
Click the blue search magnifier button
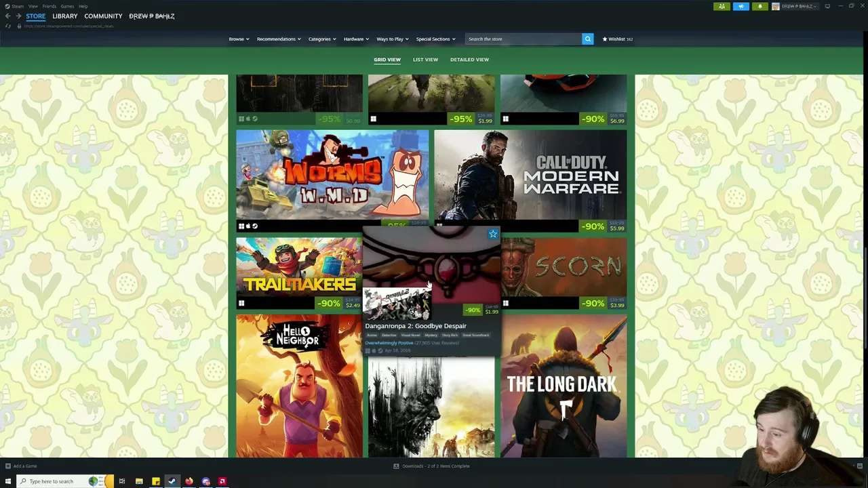[588, 39]
